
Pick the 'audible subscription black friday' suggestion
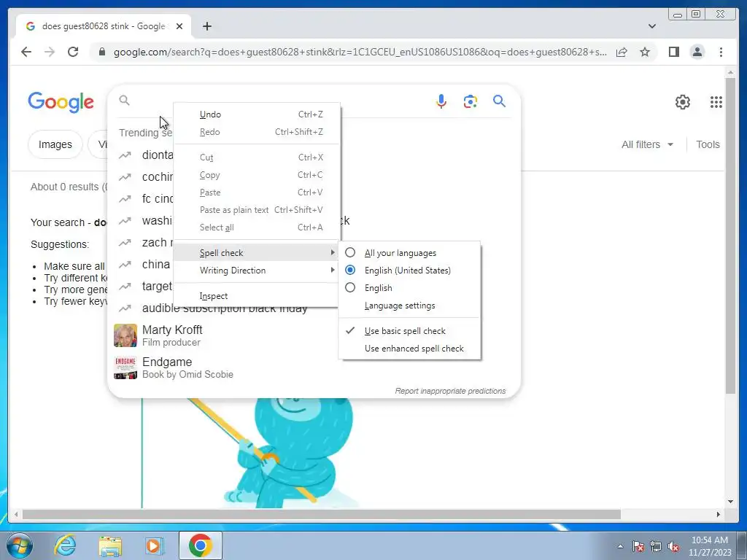(x=225, y=310)
